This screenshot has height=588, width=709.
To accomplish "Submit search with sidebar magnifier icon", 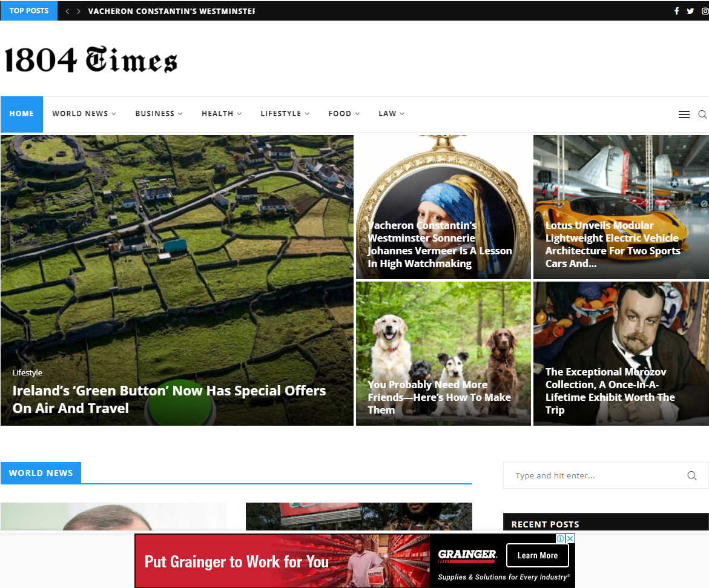I will [x=692, y=475].
